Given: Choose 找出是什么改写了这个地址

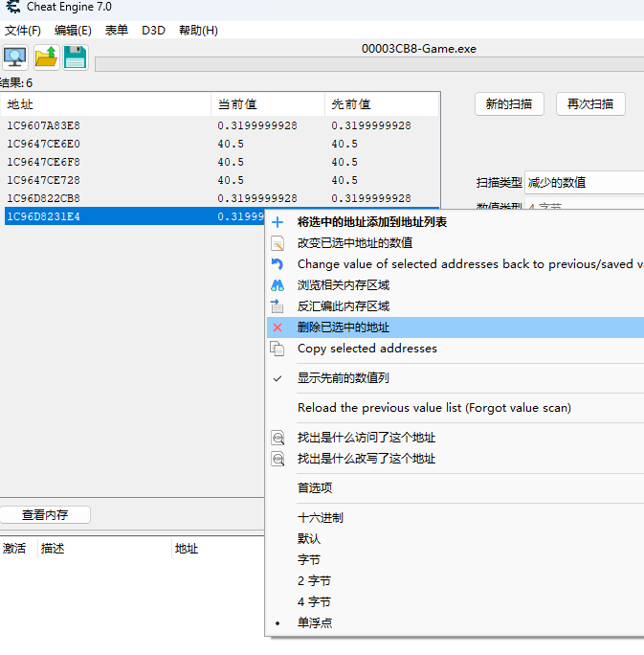Looking at the screenshot, I should pyautogui.click(x=455, y=459).
